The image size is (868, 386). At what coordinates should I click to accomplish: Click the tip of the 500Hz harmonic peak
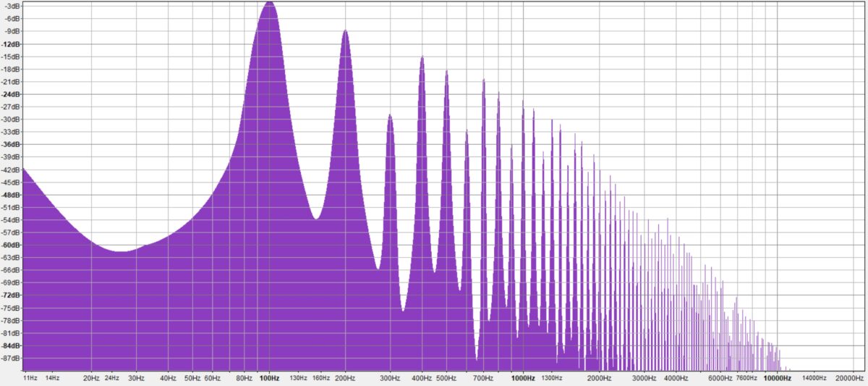pos(446,70)
